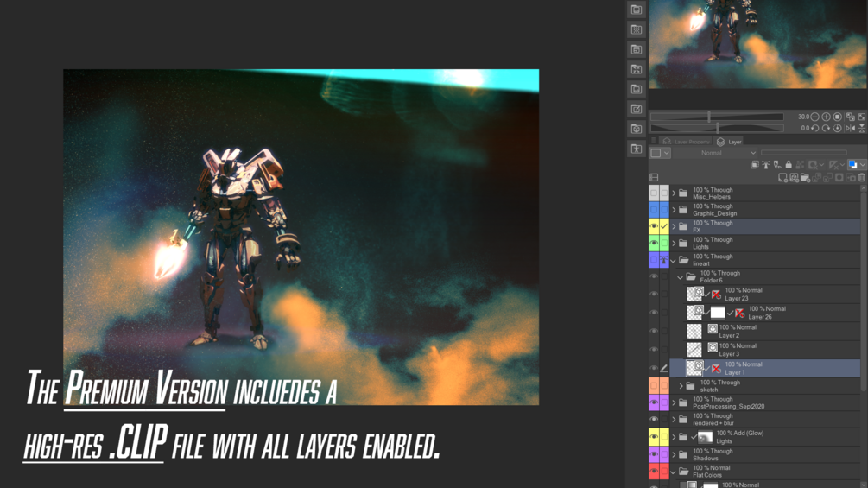Click the zoom in navigator icon
The width and height of the screenshot is (868, 488).
826,117
